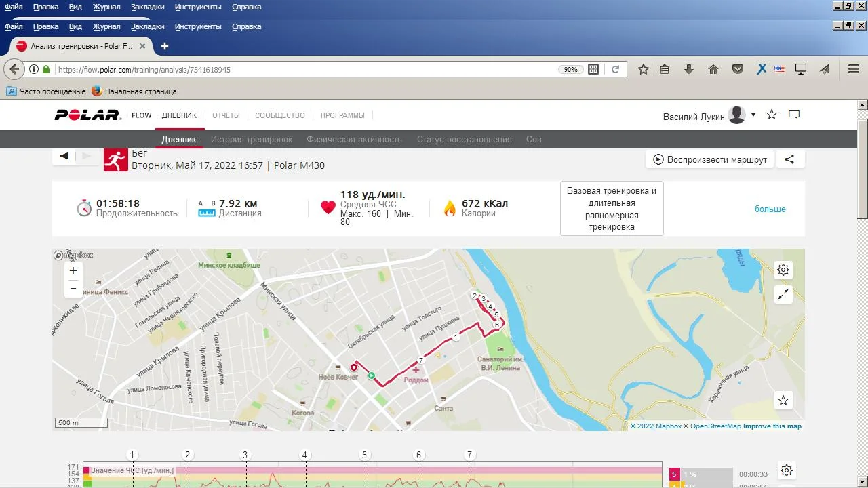Open the СООБЩЕСТВО section
The image size is (868, 488).
pos(280,115)
